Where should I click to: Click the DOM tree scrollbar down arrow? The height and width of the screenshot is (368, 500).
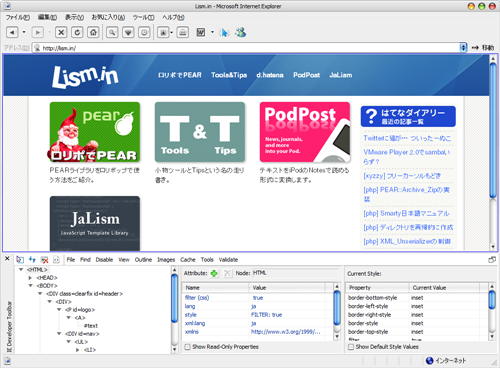click(174, 349)
